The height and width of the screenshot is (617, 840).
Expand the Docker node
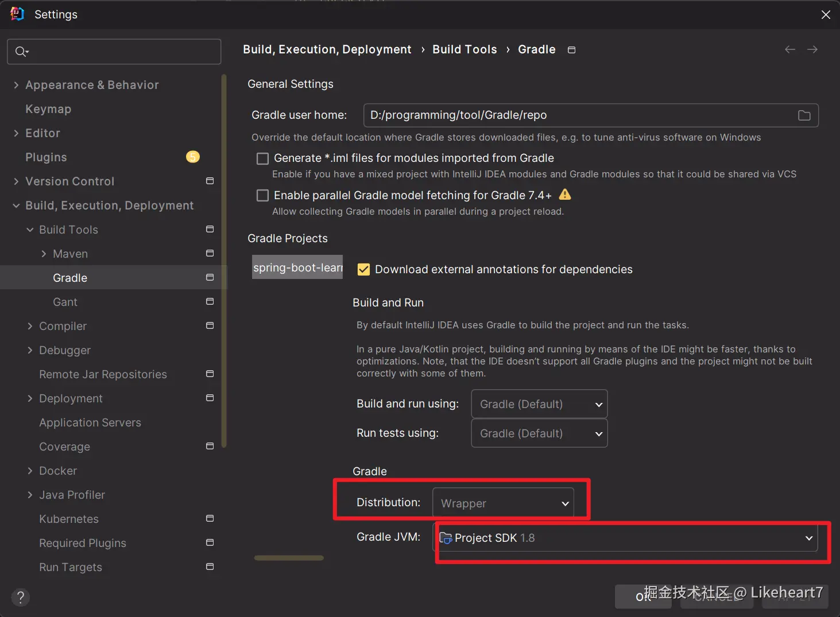click(30, 471)
